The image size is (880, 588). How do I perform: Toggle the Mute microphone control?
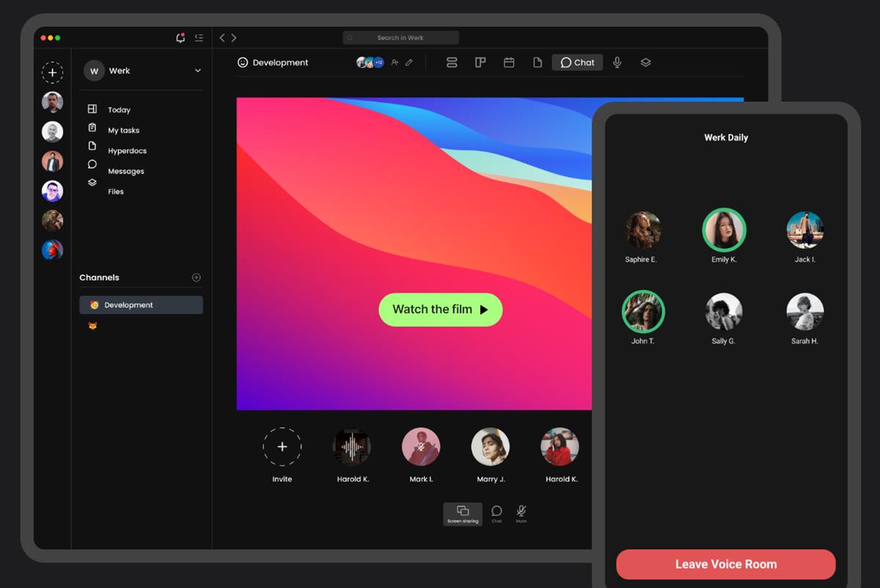[x=521, y=513]
